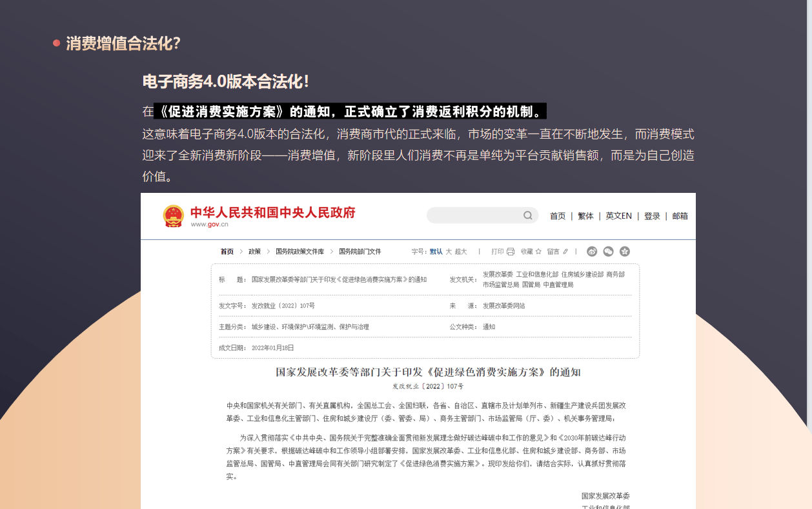Click the red bullet before 消费增值合法化
Viewport: 812px width, 509px height.
click(56, 43)
